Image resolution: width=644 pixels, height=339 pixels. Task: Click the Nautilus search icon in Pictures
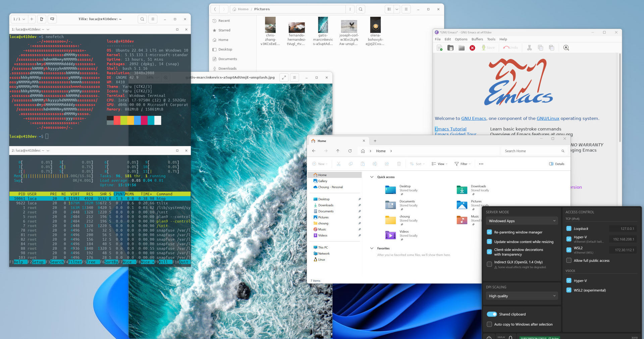click(361, 9)
